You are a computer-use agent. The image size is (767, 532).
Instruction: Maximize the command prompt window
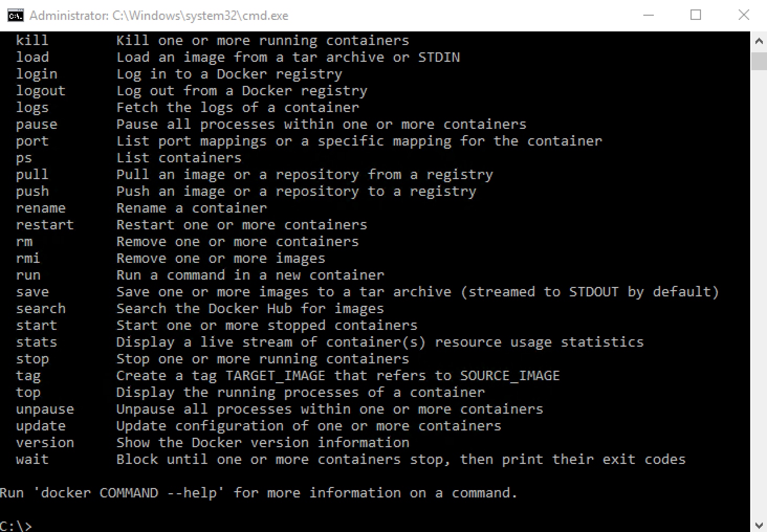696,15
